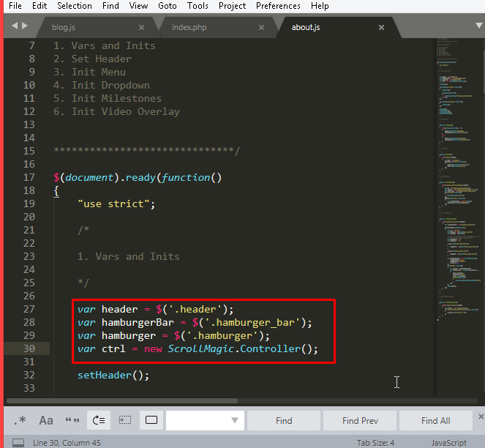The image size is (485, 448).
Task: Change JavaScript syntax in status bar
Action: (449, 443)
